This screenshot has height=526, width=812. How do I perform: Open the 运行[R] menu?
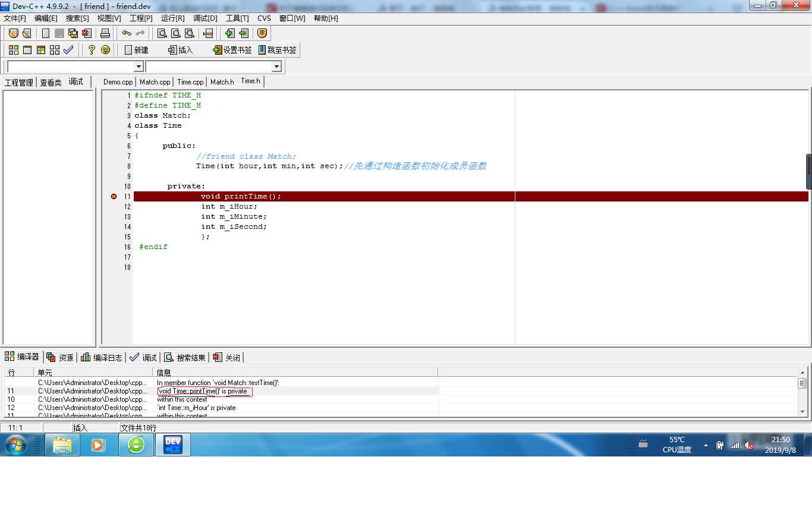(172, 18)
